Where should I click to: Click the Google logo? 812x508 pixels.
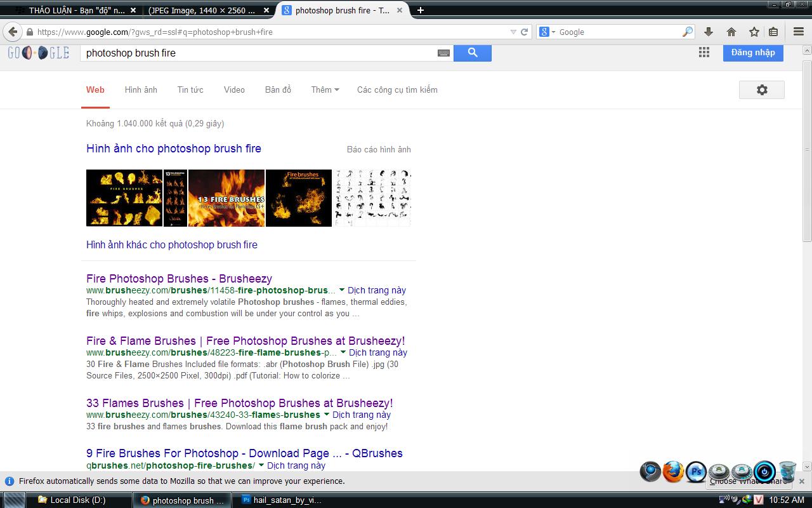pos(38,53)
